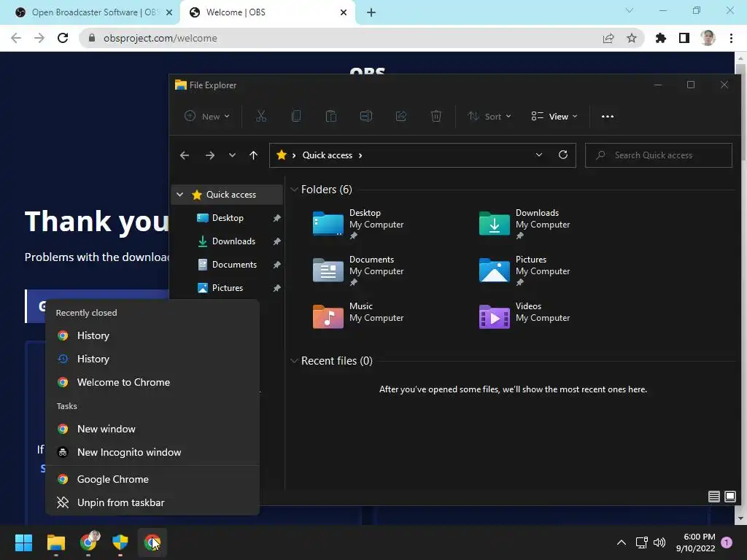The image size is (747, 560).
Task: Click the Copy icon in File Explorer toolbar
Action: click(x=296, y=116)
